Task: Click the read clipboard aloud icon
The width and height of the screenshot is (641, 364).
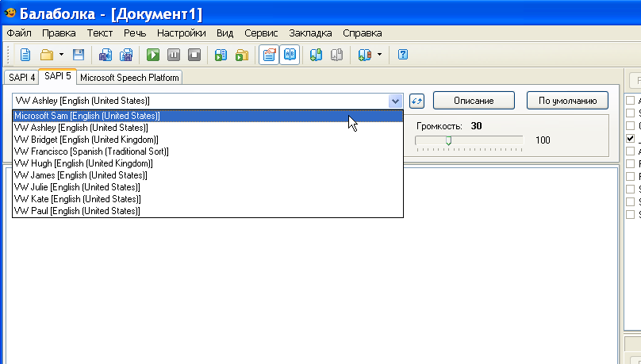Action: click(221, 55)
